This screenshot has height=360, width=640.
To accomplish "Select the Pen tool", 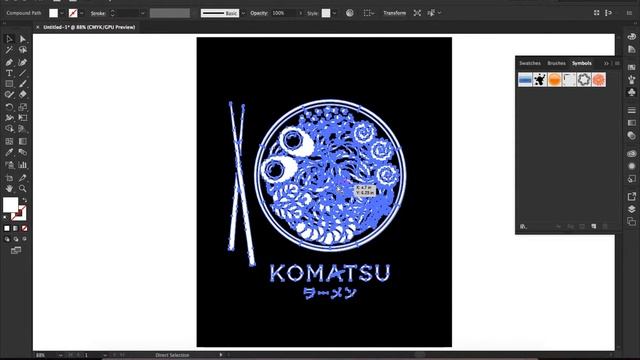I will tap(9, 62).
